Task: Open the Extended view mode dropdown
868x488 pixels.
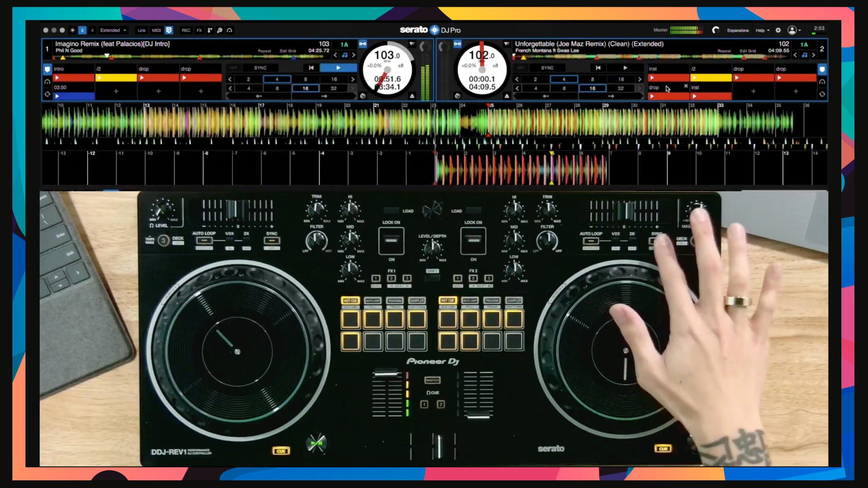Action: click(113, 30)
